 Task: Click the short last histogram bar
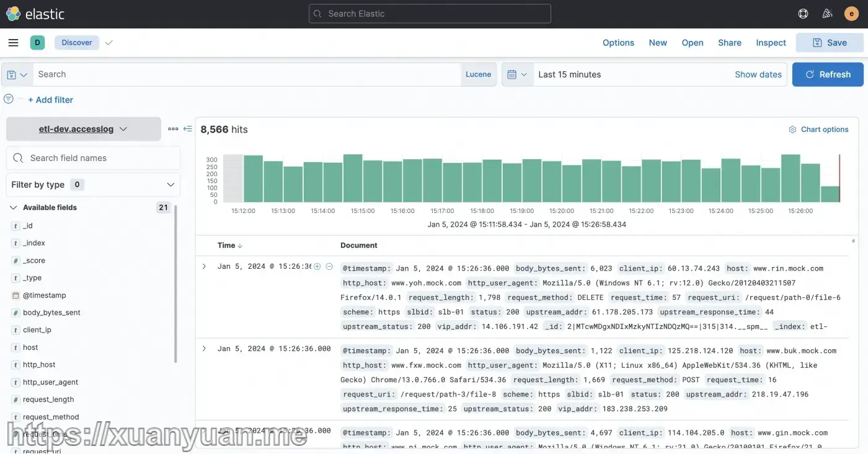tap(830, 194)
